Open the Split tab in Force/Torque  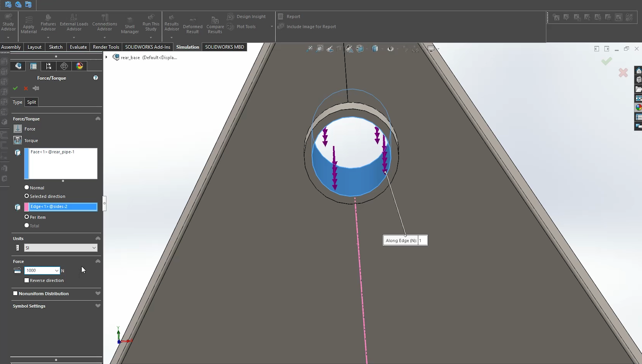[31, 102]
